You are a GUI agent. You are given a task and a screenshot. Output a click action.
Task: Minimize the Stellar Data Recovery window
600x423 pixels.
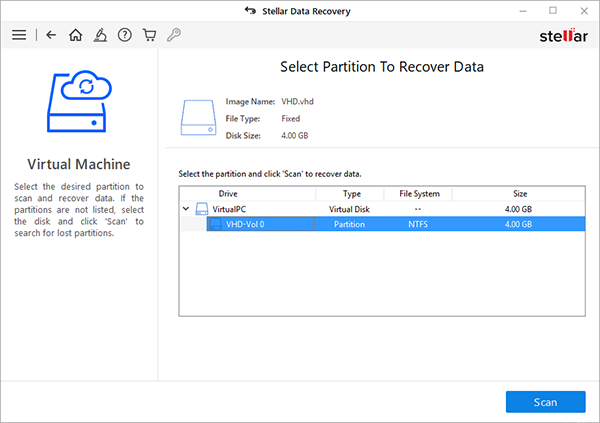click(x=523, y=11)
